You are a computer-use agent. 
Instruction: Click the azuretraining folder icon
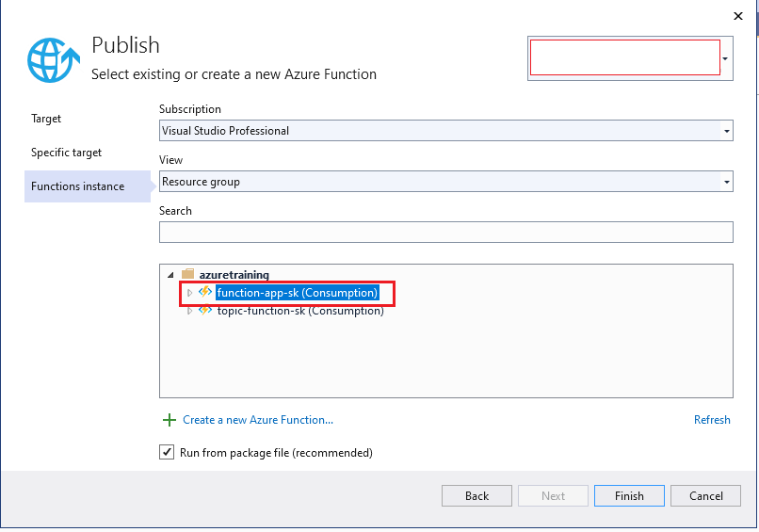[187, 275]
